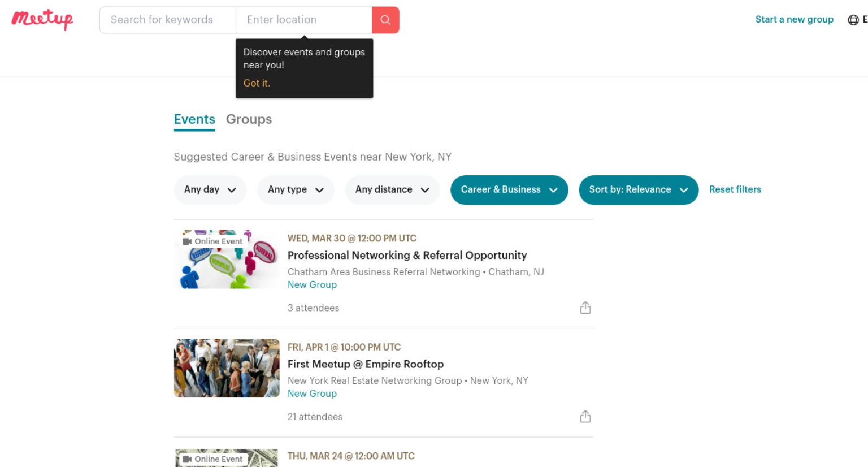Viewport: 868px width, 467px height.
Task: Change the Sort by: Relevance dropdown
Action: pos(639,190)
